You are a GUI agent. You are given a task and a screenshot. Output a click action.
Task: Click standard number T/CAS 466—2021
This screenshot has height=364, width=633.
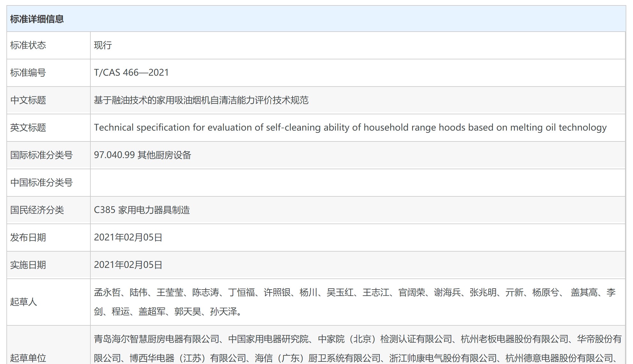pyautogui.click(x=131, y=73)
